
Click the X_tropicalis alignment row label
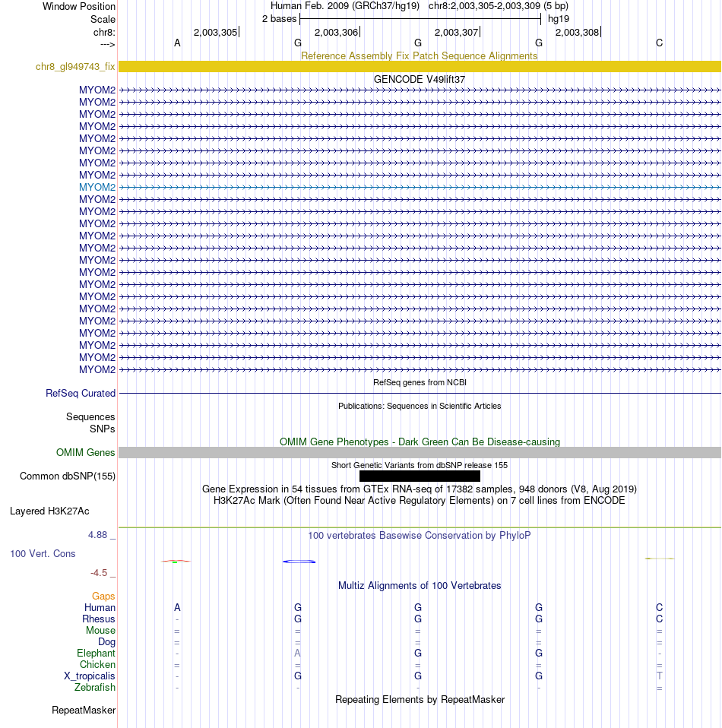point(90,676)
